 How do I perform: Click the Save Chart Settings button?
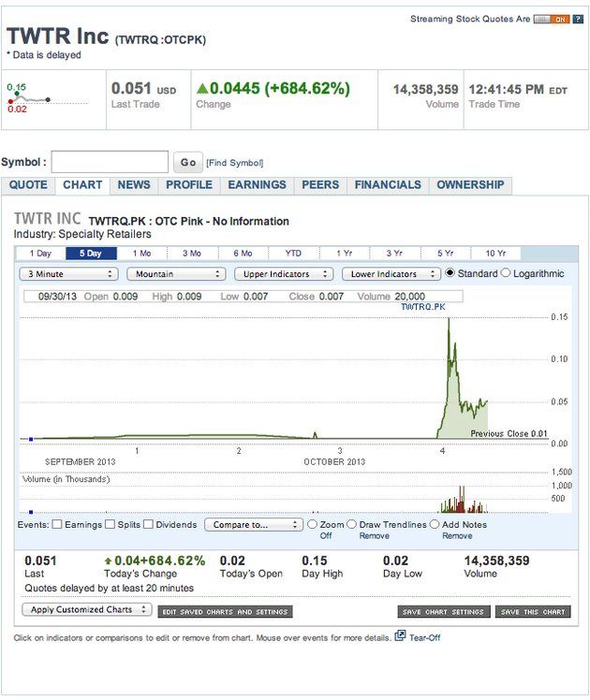pos(444,612)
